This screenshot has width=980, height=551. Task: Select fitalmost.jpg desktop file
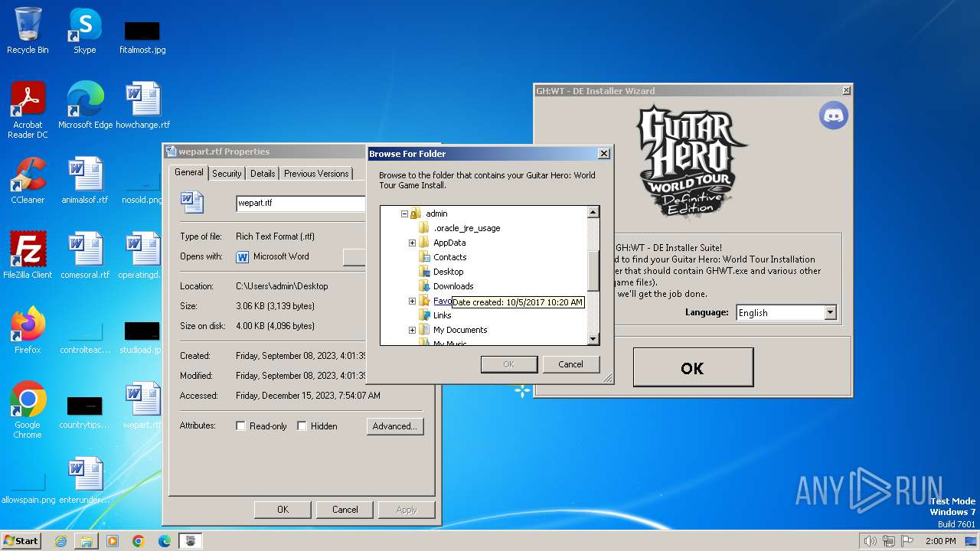(142, 37)
